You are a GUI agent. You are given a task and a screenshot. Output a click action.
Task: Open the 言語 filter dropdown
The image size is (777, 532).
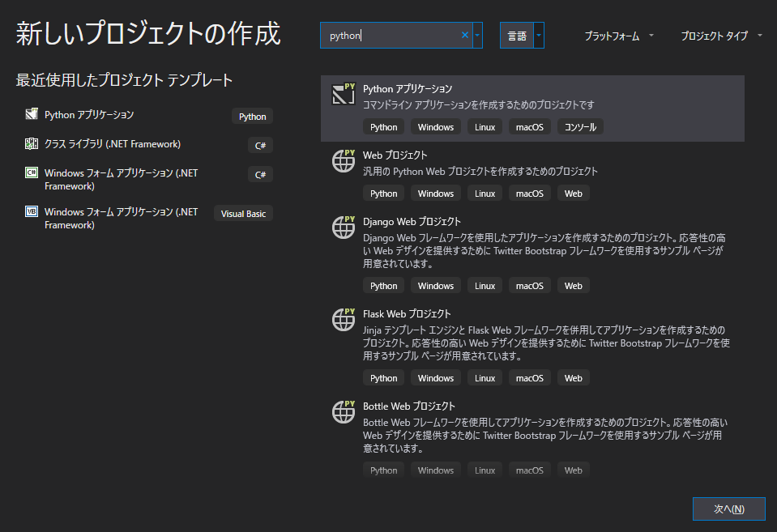pos(522,35)
